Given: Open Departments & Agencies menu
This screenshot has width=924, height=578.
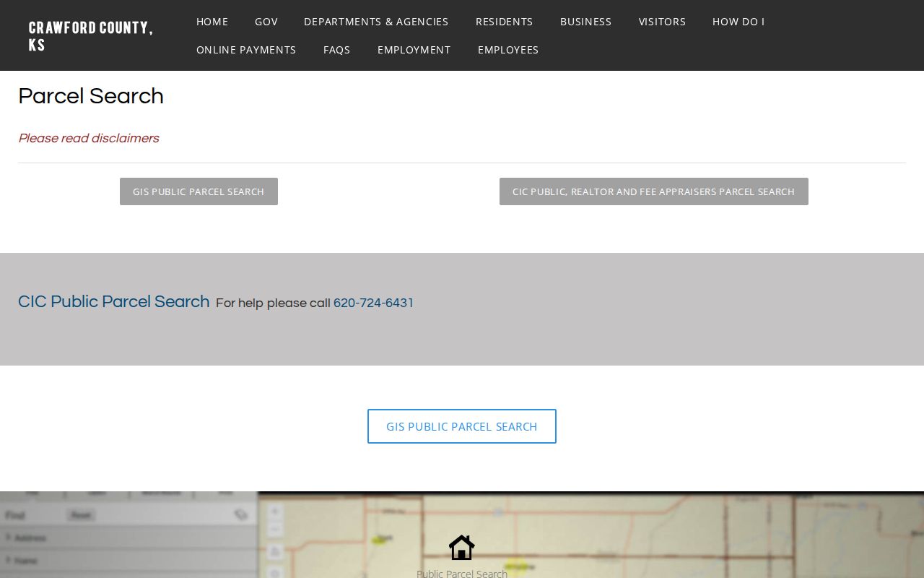Looking at the screenshot, I should (x=376, y=22).
